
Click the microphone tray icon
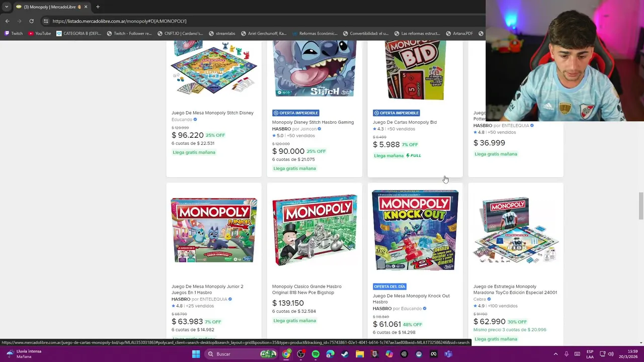[567, 354]
